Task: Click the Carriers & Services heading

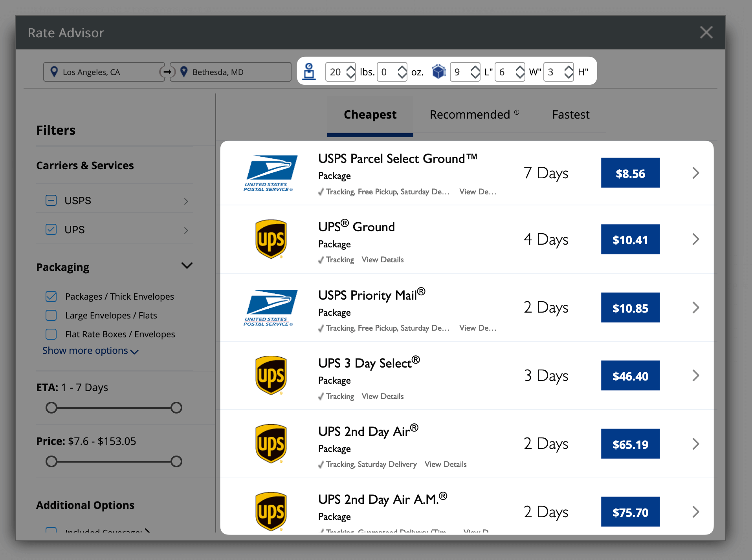Action: pos(85,165)
